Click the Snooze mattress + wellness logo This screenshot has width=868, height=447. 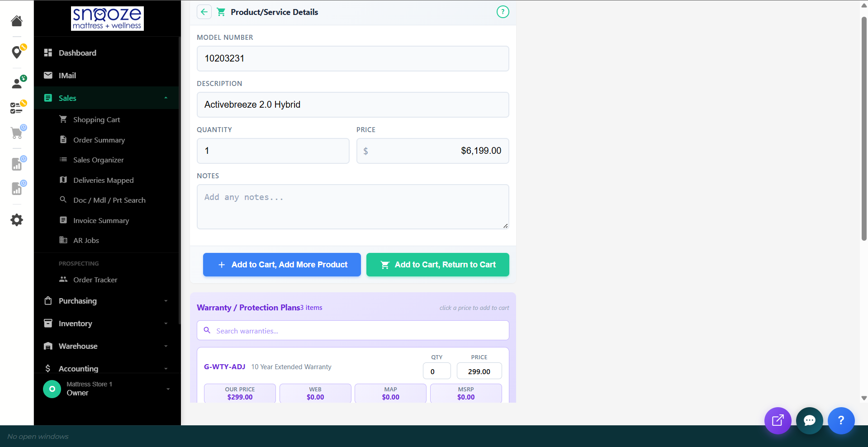(x=107, y=19)
